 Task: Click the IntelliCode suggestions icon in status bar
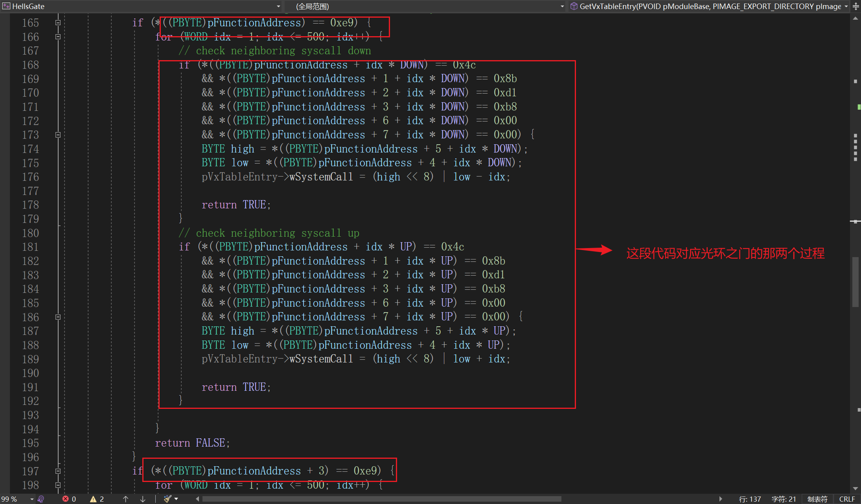click(x=41, y=499)
